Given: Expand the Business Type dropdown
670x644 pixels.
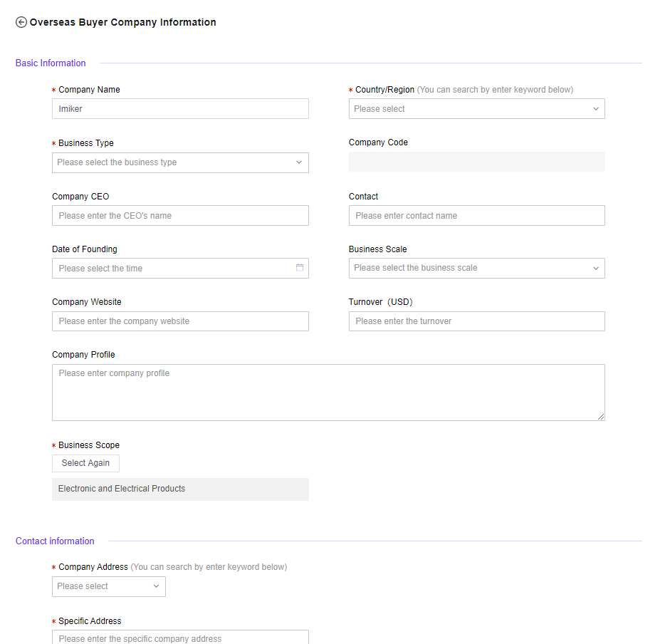Looking at the screenshot, I should pyautogui.click(x=171, y=162).
